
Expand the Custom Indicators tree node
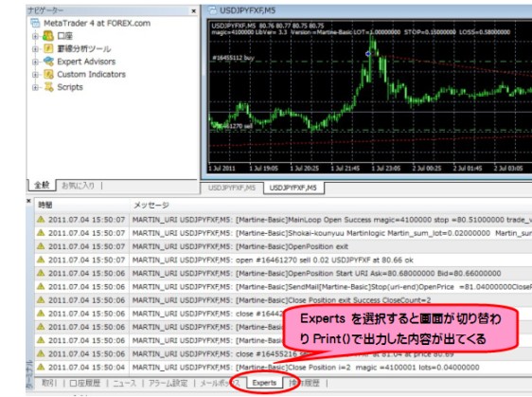[35, 74]
